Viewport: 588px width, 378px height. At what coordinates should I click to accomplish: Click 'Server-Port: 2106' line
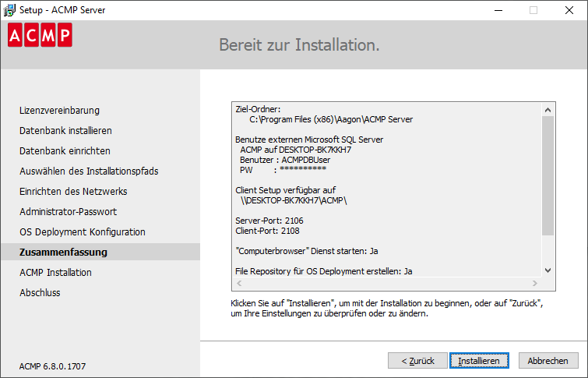point(269,221)
